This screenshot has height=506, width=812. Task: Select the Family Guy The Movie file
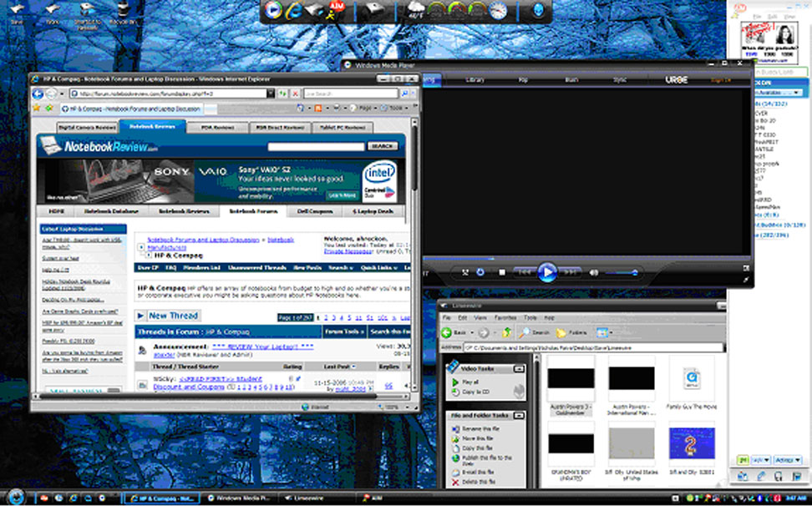pos(692,379)
